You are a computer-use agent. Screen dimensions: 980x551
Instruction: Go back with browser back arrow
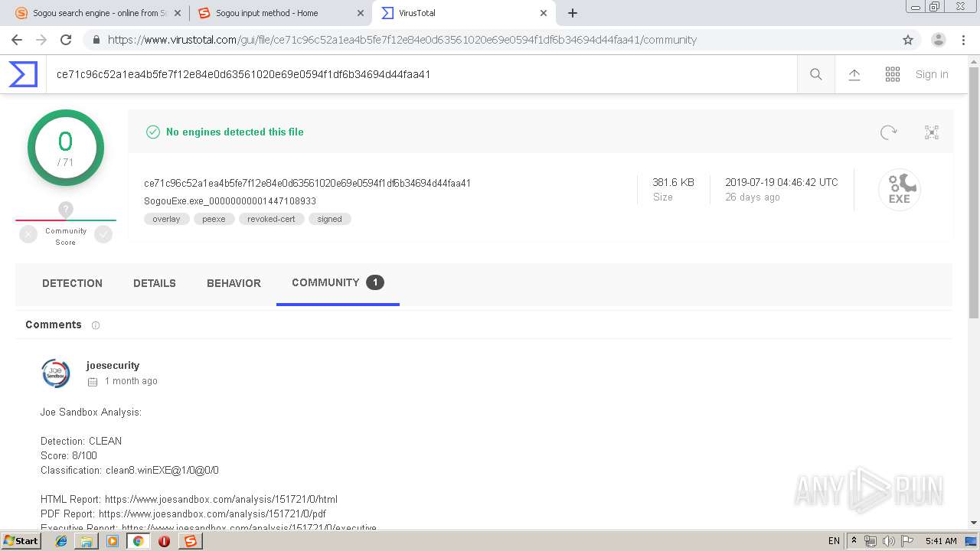click(x=17, y=40)
